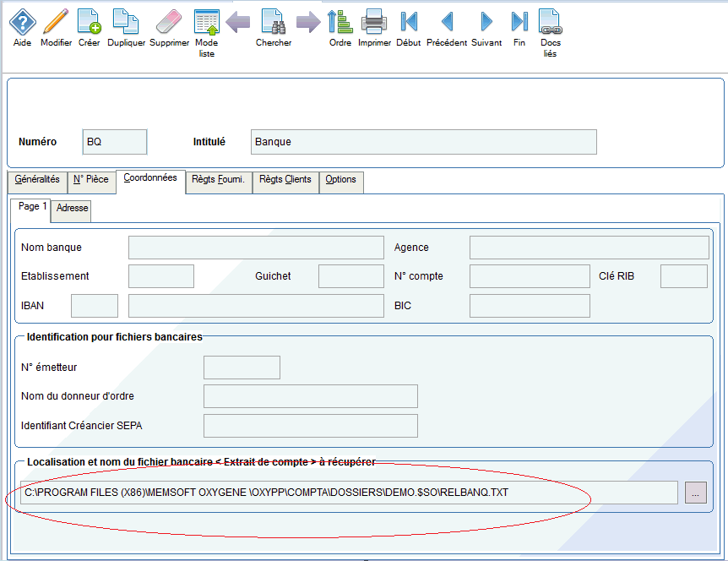728x561 pixels.
Task: Open Docs liés linked documents
Action: click(550, 21)
